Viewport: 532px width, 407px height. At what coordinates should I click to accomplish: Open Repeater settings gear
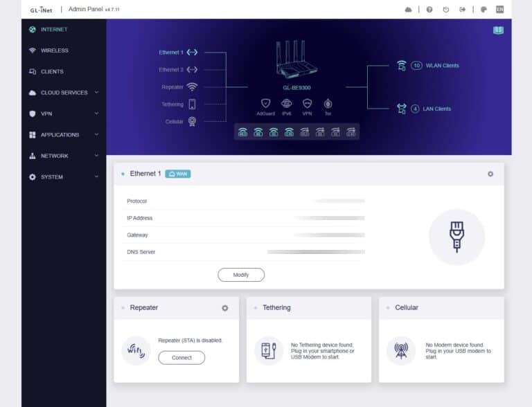(x=225, y=308)
